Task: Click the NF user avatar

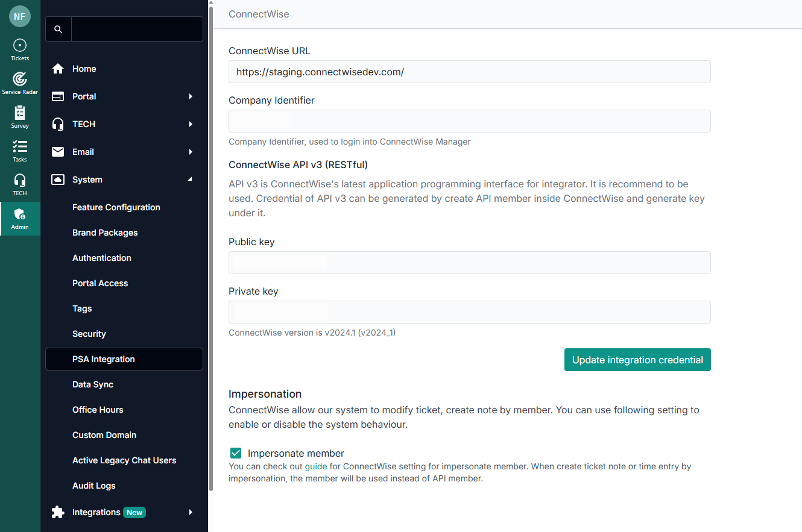Action: [x=20, y=16]
